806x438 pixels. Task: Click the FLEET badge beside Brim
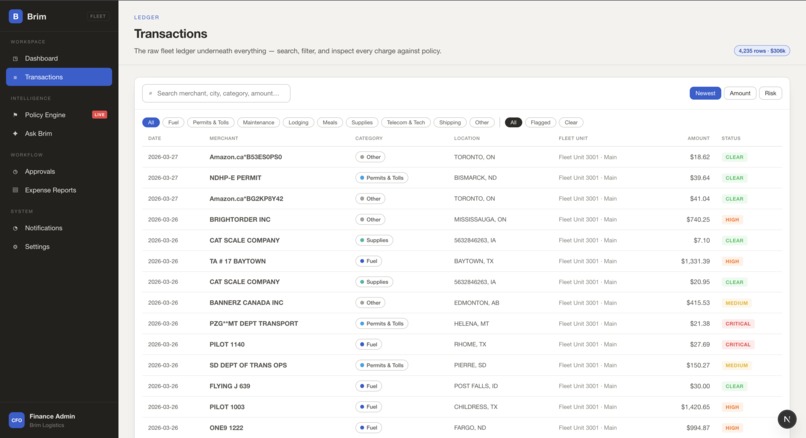click(x=98, y=16)
